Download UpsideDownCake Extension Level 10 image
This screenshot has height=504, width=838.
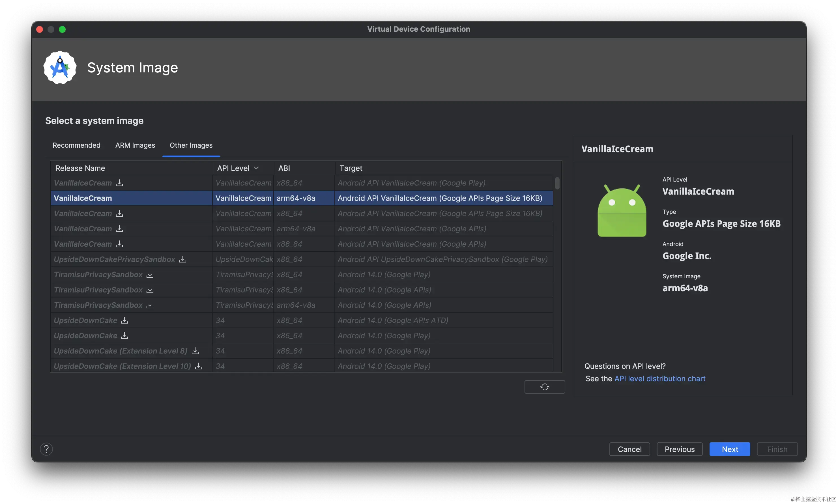[199, 366]
